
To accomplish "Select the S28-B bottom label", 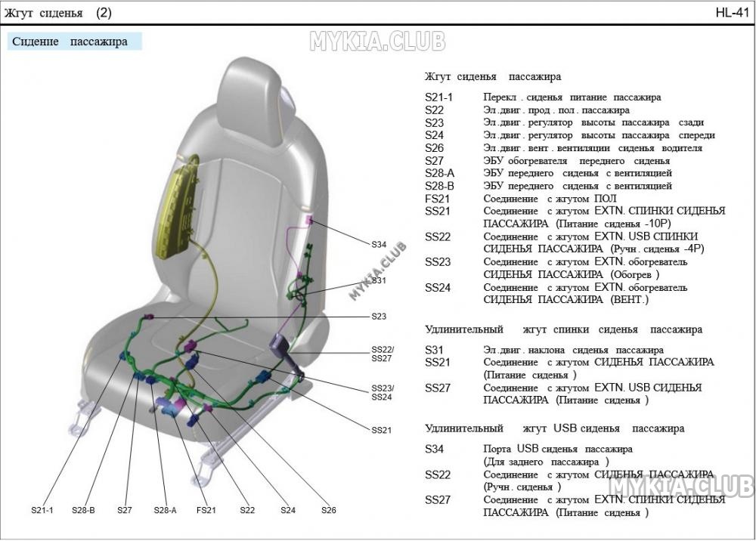I will coord(83,510).
